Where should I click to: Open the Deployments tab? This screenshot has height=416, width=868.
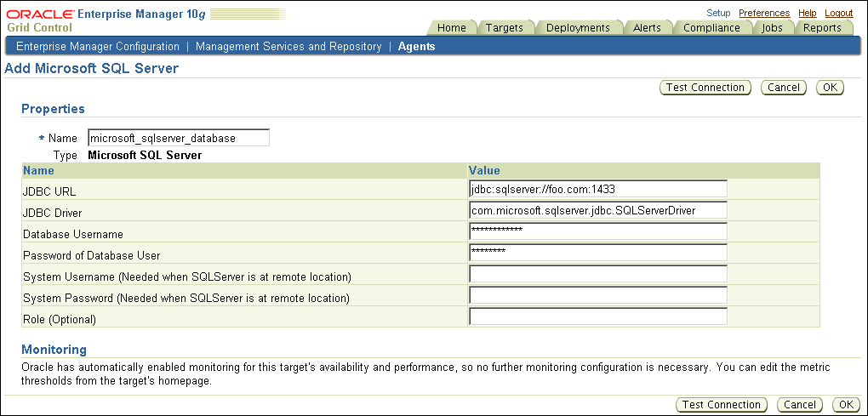pos(578,28)
